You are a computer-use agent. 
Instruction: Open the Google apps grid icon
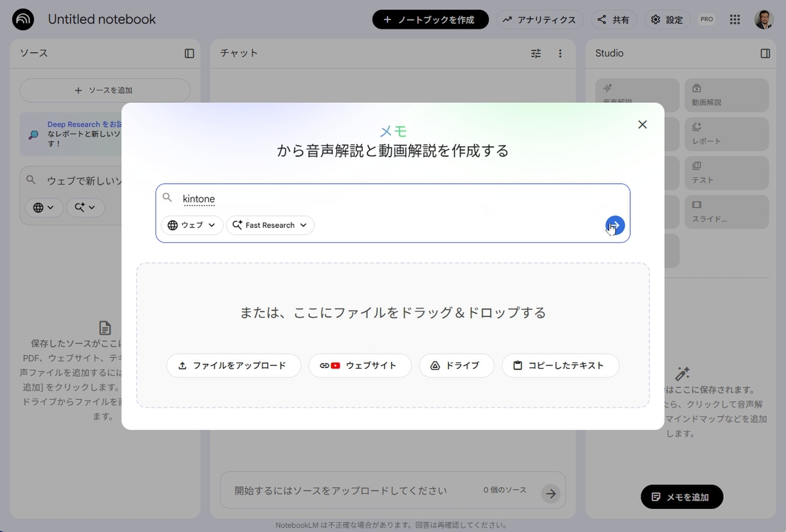(735, 20)
